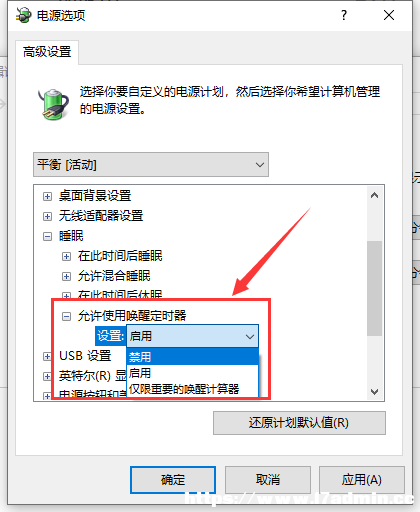The height and width of the screenshot is (512, 420).
Task: Select 启用 option in dropdown list
Action: pyautogui.click(x=192, y=373)
